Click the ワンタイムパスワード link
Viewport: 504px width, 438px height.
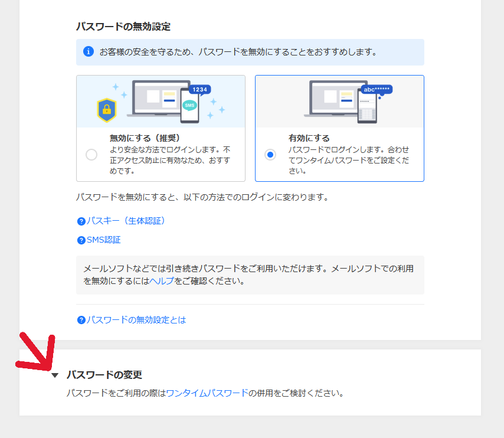point(207,393)
